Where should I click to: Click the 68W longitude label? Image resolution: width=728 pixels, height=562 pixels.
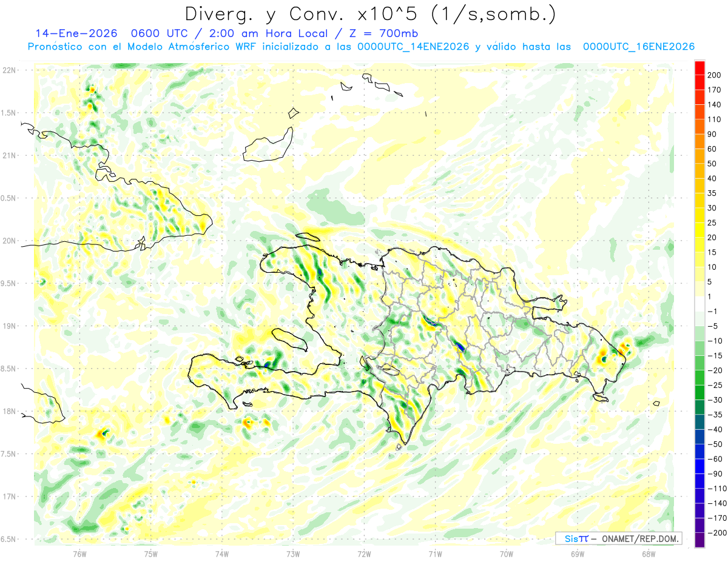(x=649, y=554)
